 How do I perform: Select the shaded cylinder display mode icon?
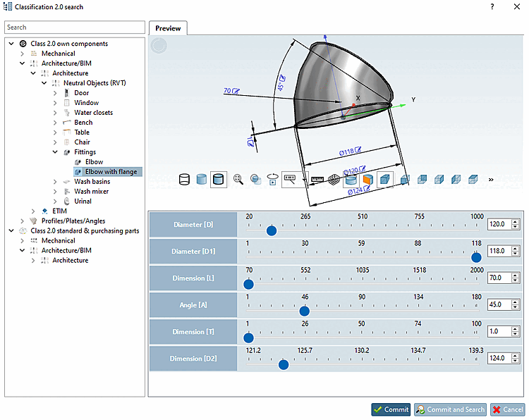pyautogui.click(x=202, y=180)
